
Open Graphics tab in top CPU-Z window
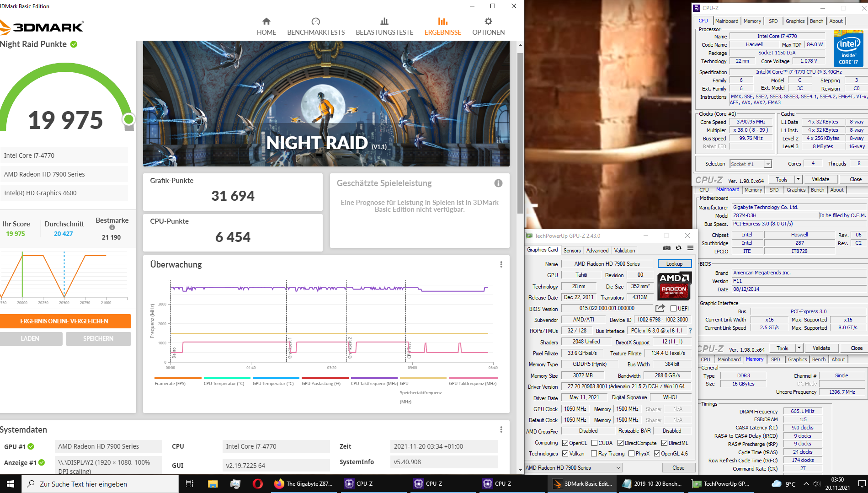pyautogui.click(x=795, y=21)
